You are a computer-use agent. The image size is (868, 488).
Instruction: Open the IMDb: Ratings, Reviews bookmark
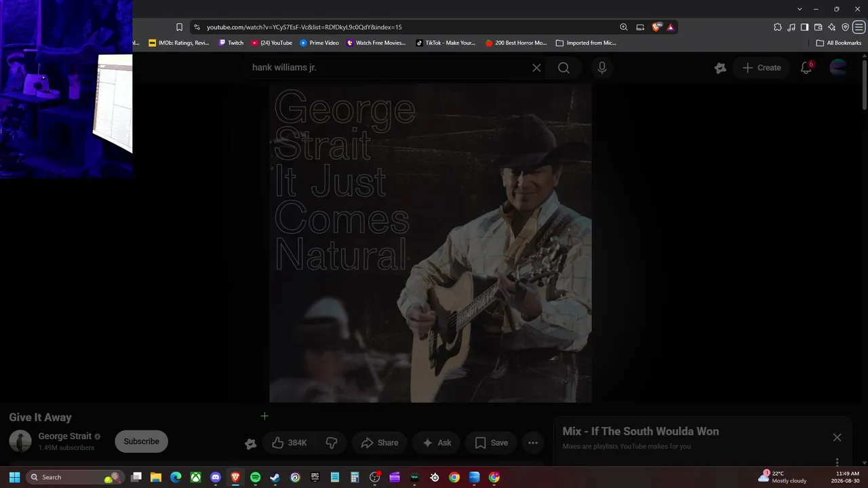pyautogui.click(x=179, y=43)
